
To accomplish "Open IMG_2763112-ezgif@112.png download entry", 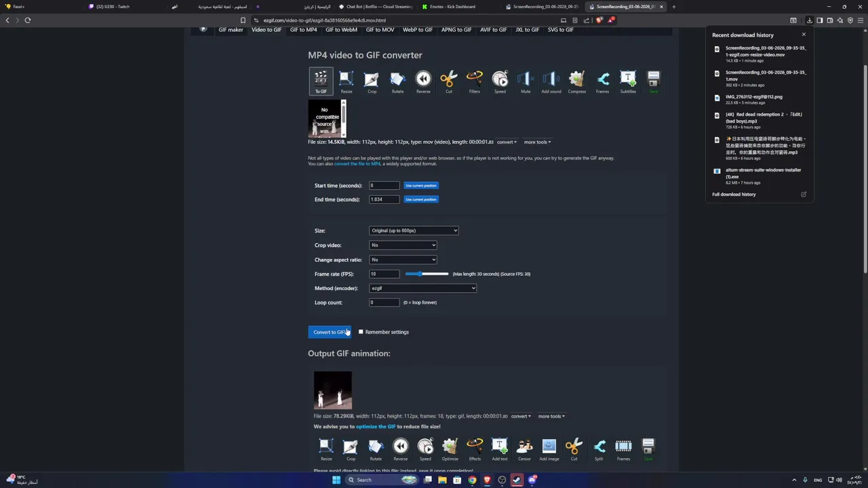I will pos(759,100).
